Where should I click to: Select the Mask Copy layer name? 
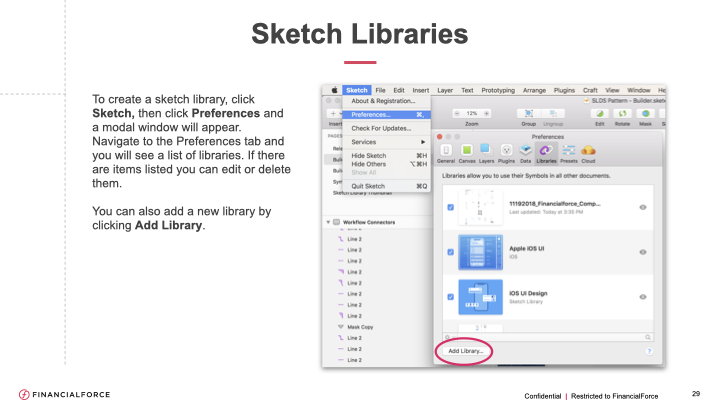(x=360, y=327)
